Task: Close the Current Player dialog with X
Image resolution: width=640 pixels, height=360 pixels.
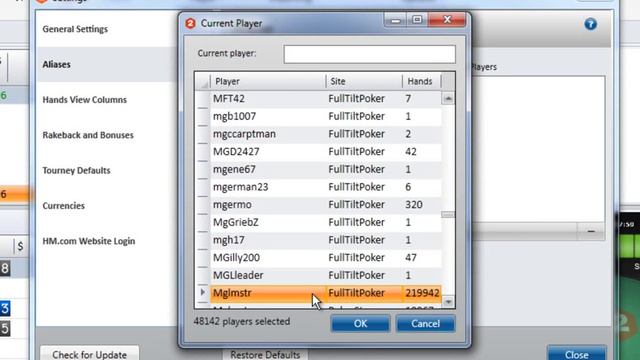Action: coord(447,20)
